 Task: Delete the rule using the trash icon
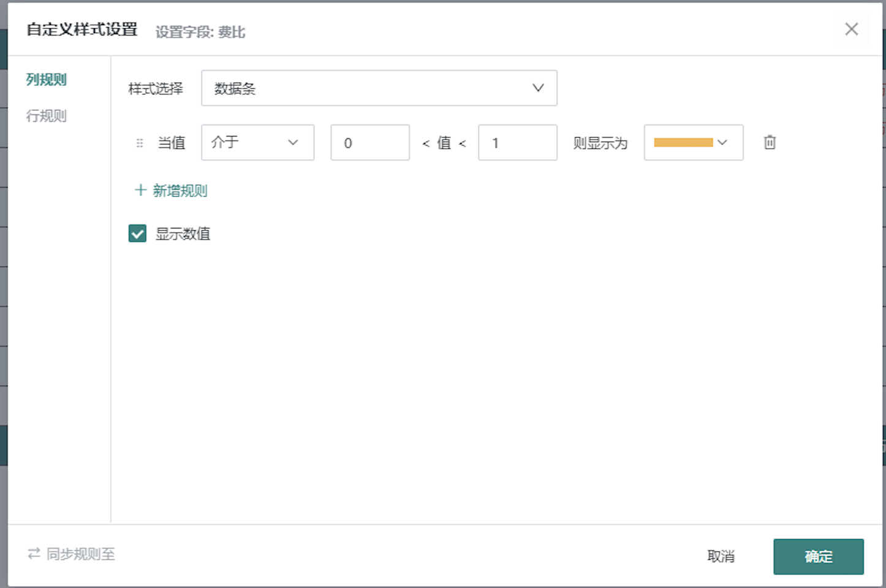pyautogui.click(x=769, y=142)
